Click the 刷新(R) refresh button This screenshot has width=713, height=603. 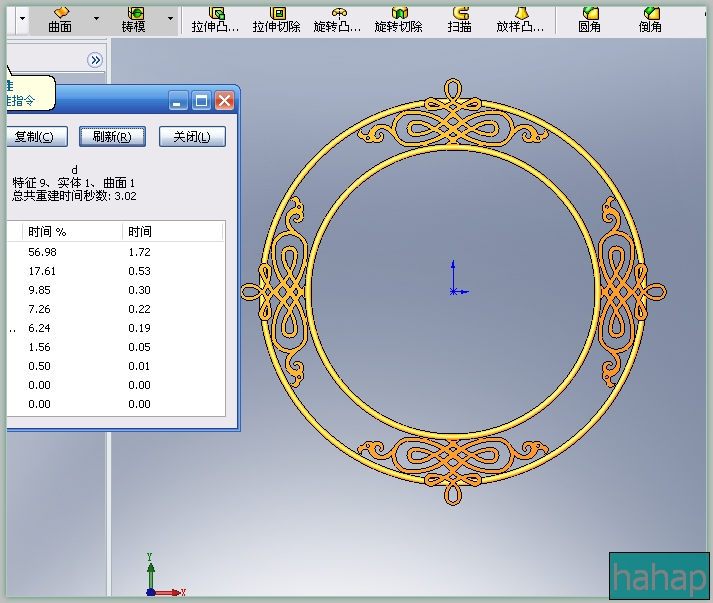(x=112, y=136)
